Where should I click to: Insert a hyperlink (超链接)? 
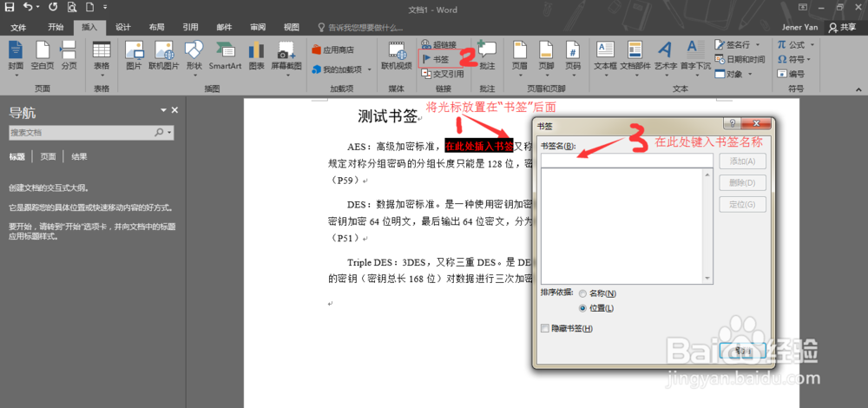(439, 44)
